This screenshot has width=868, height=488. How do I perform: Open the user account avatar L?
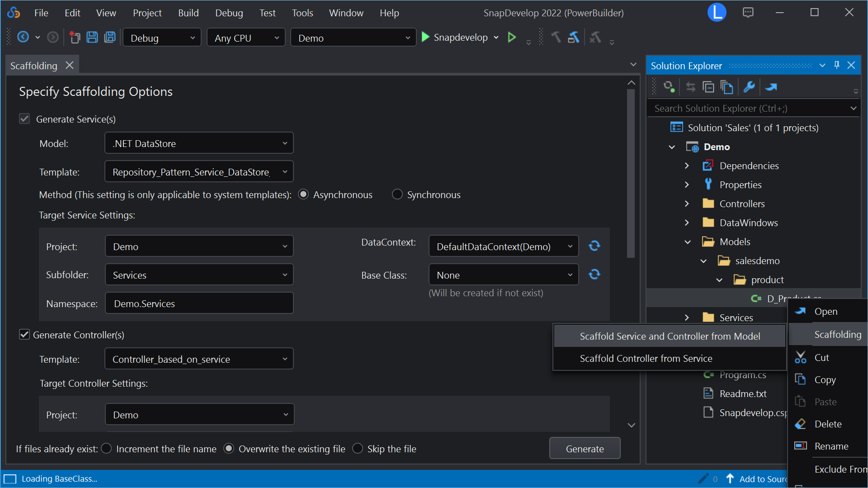(x=717, y=12)
